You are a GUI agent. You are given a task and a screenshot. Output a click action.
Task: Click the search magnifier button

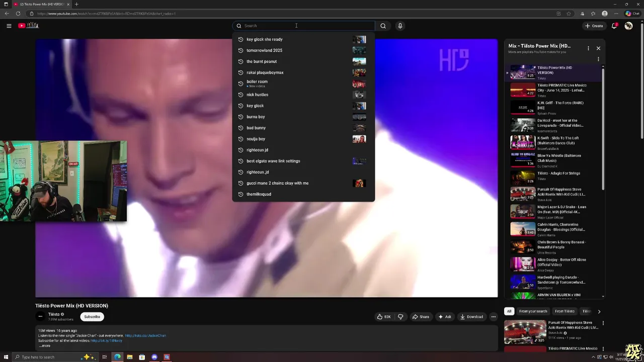[383, 26]
